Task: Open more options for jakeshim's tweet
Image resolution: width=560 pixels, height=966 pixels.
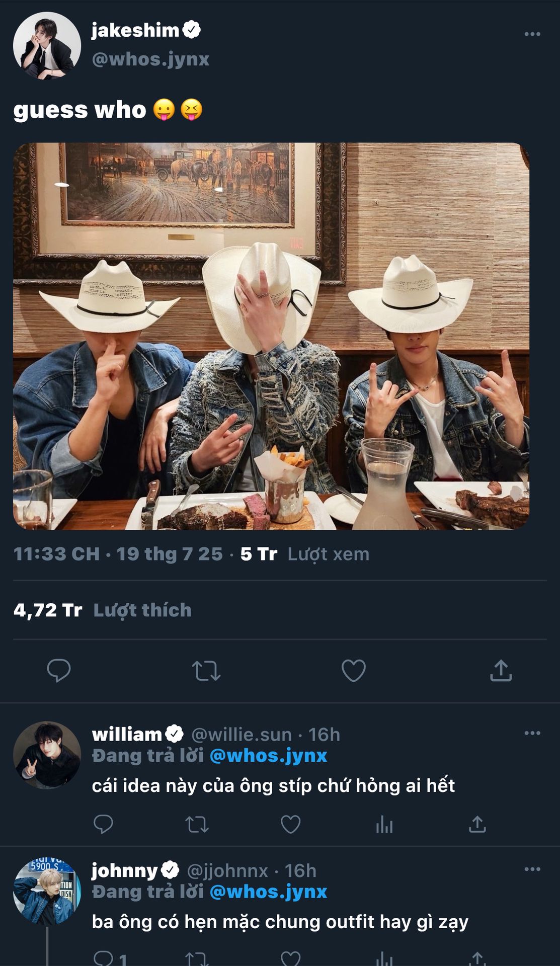Action: 532,34
